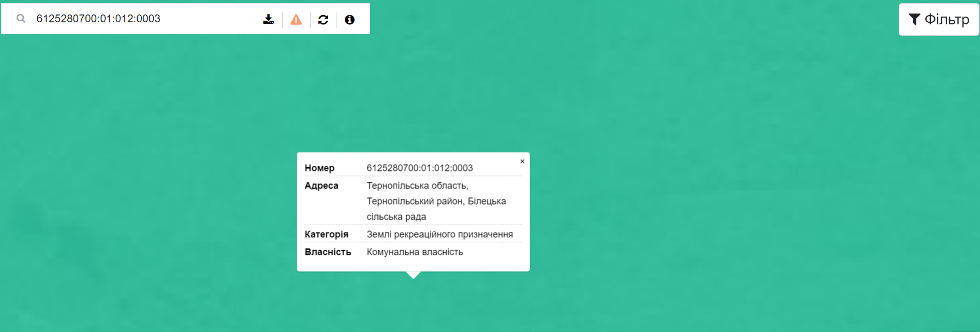Close the parcel info popup
The height and width of the screenshot is (332, 980).
point(522,161)
